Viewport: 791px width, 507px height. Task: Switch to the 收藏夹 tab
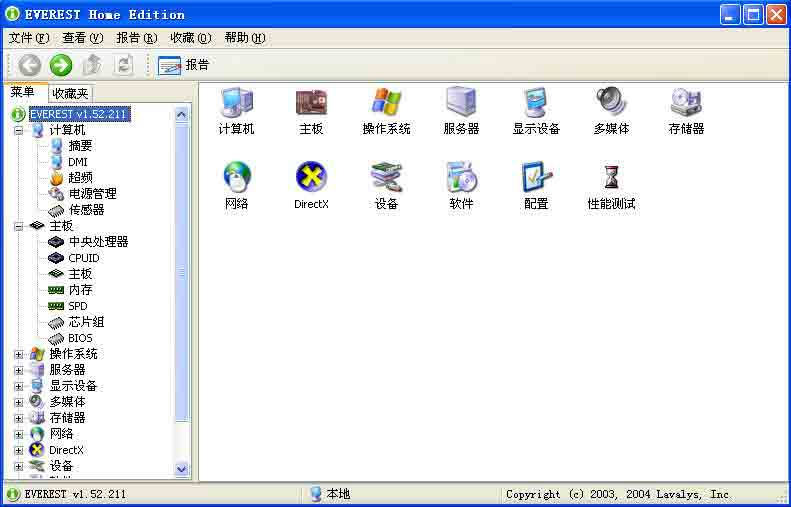tap(70, 93)
